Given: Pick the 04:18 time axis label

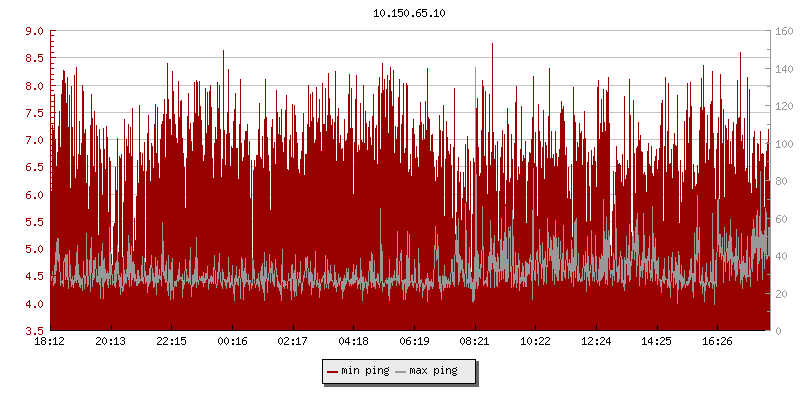Looking at the screenshot, I should pos(354,341).
